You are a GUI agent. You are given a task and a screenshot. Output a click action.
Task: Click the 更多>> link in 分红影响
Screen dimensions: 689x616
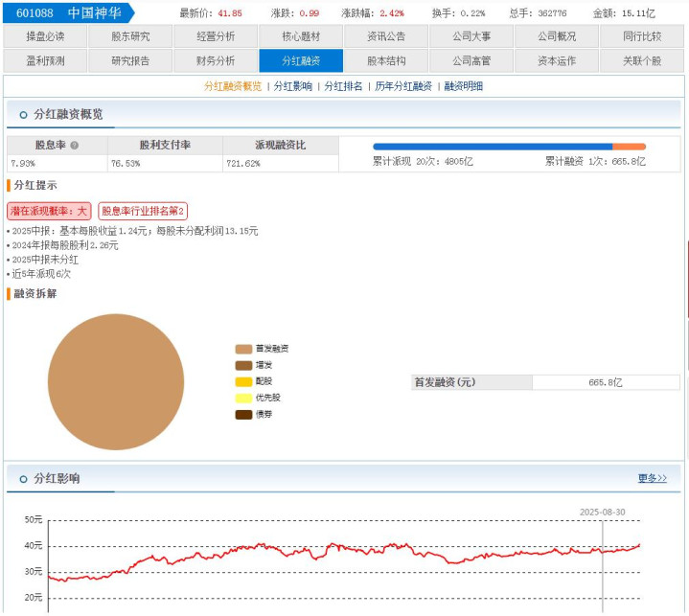(x=652, y=478)
